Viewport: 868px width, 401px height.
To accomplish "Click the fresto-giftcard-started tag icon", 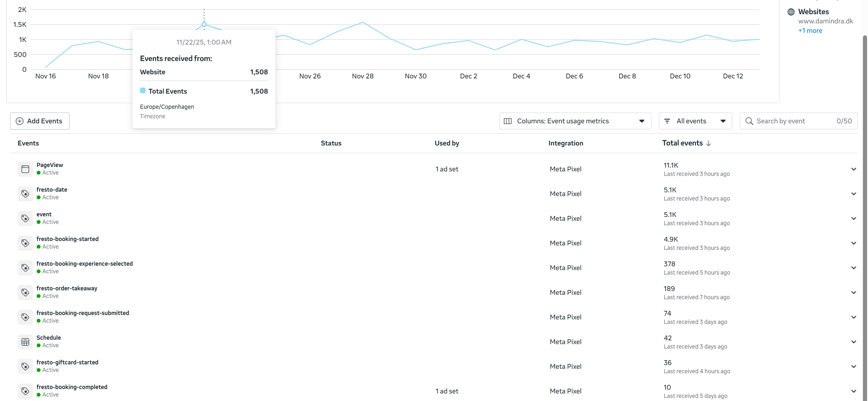I will pyautogui.click(x=25, y=366).
